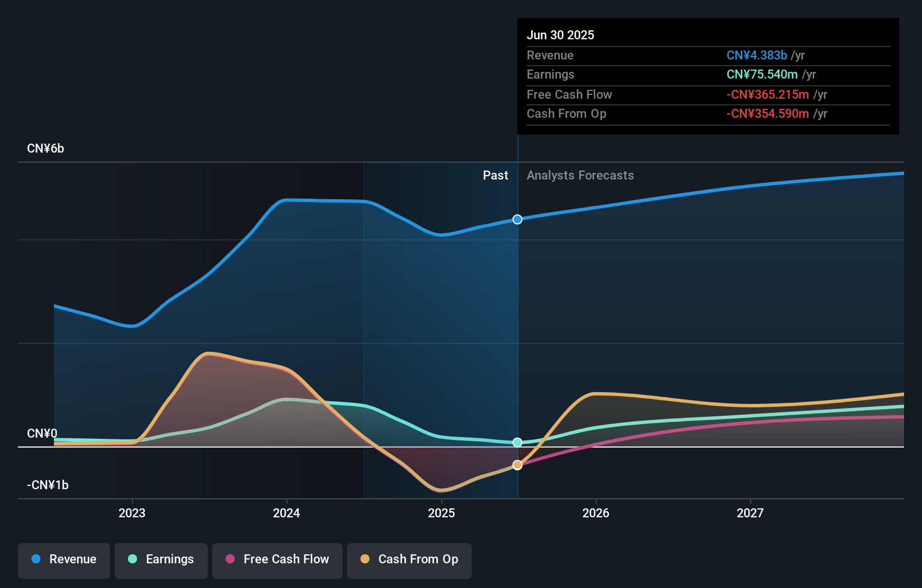Toggle the Revenue series visibility
The width and height of the screenshot is (922, 588).
click(x=63, y=559)
